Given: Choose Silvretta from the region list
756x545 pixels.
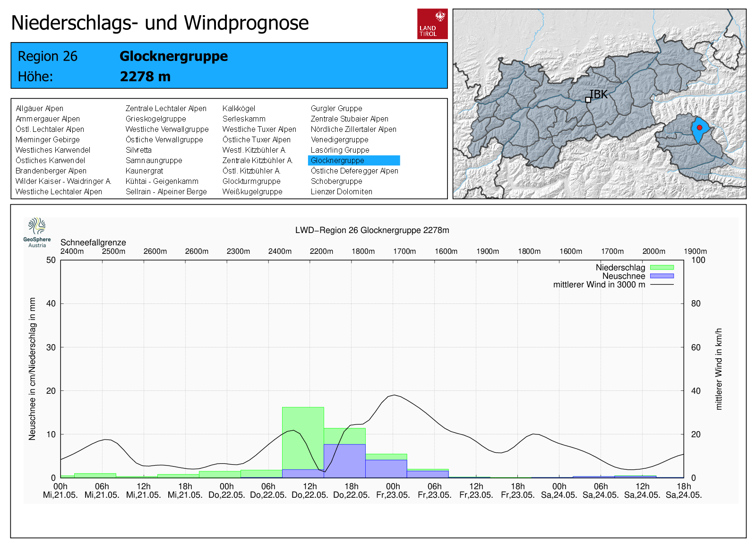Looking at the screenshot, I should [138, 150].
